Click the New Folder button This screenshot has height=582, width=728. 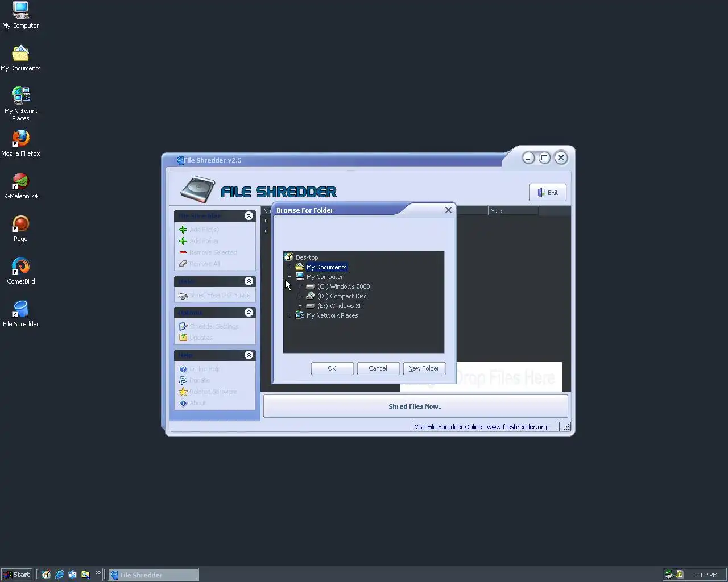(424, 368)
